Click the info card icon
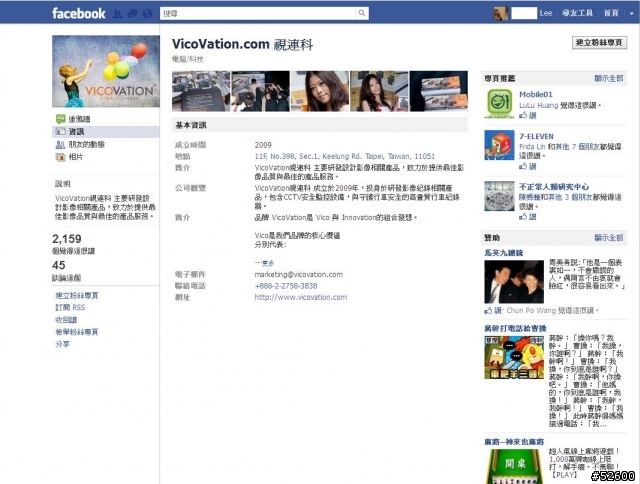The image size is (640, 484). [x=60, y=131]
